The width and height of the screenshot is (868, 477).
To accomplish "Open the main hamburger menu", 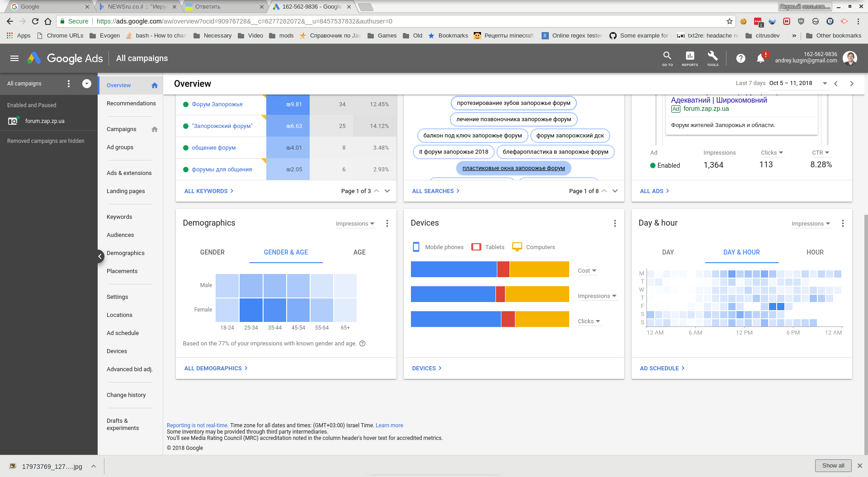I will [14, 58].
